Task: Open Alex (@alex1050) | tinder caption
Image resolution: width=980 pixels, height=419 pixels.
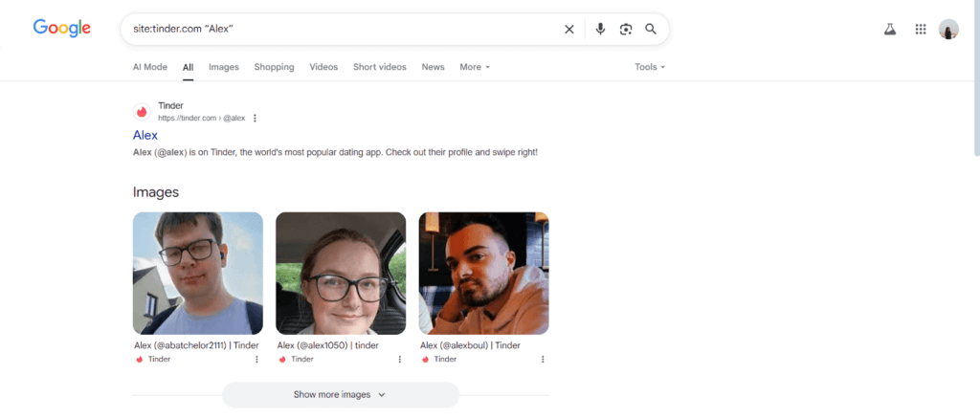Action: [x=328, y=345]
